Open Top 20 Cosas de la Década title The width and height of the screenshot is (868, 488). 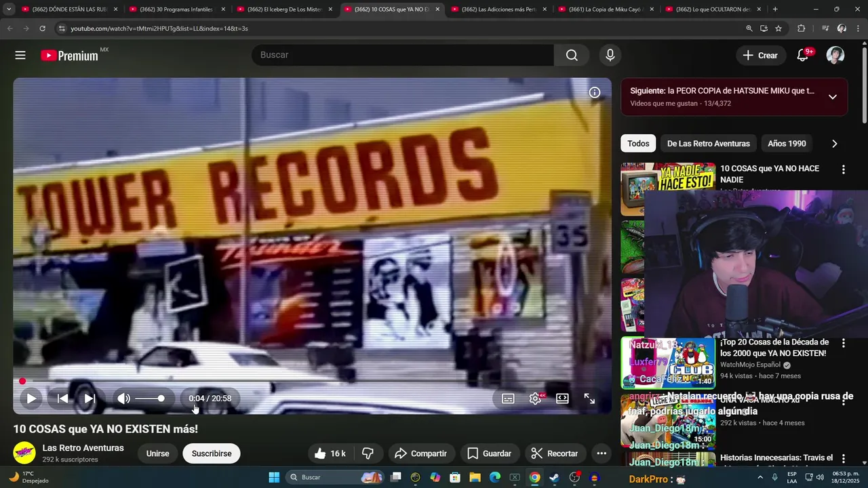pos(774,348)
